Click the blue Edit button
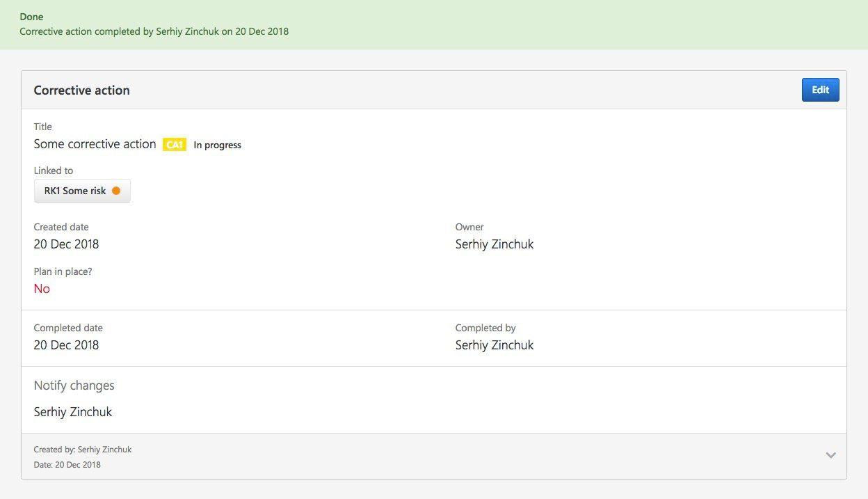The width and height of the screenshot is (868, 499). (820, 90)
